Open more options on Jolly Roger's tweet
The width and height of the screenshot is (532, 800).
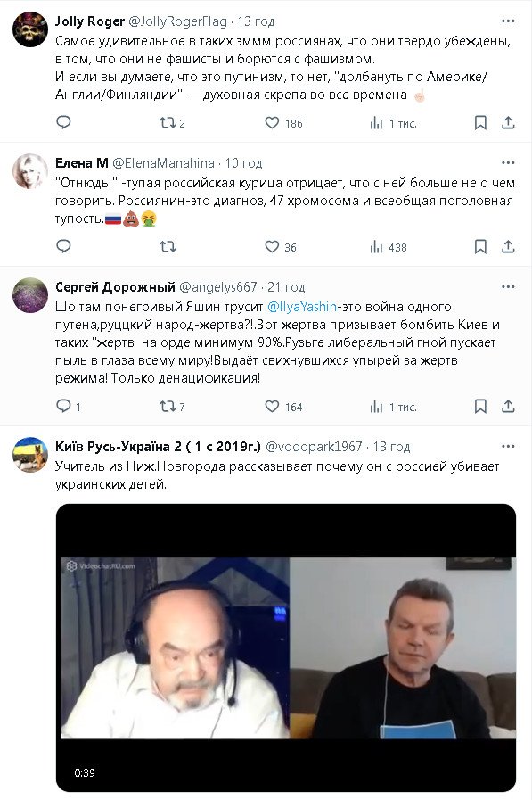tap(508, 21)
